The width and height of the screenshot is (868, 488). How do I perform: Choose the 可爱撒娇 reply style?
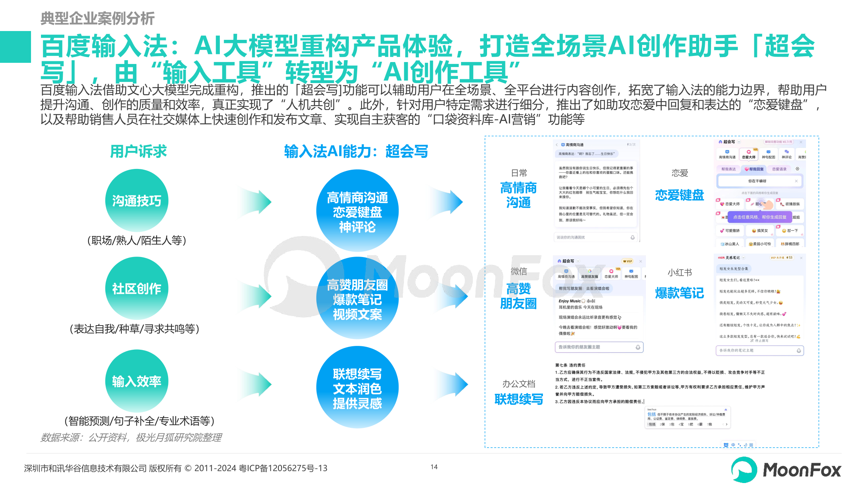[730, 231]
